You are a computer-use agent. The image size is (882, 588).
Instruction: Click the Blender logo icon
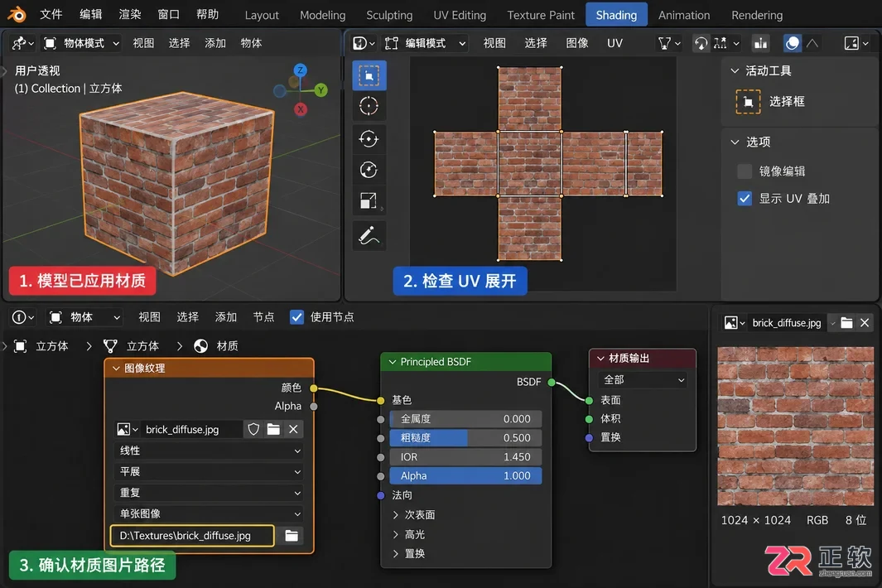click(17, 14)
